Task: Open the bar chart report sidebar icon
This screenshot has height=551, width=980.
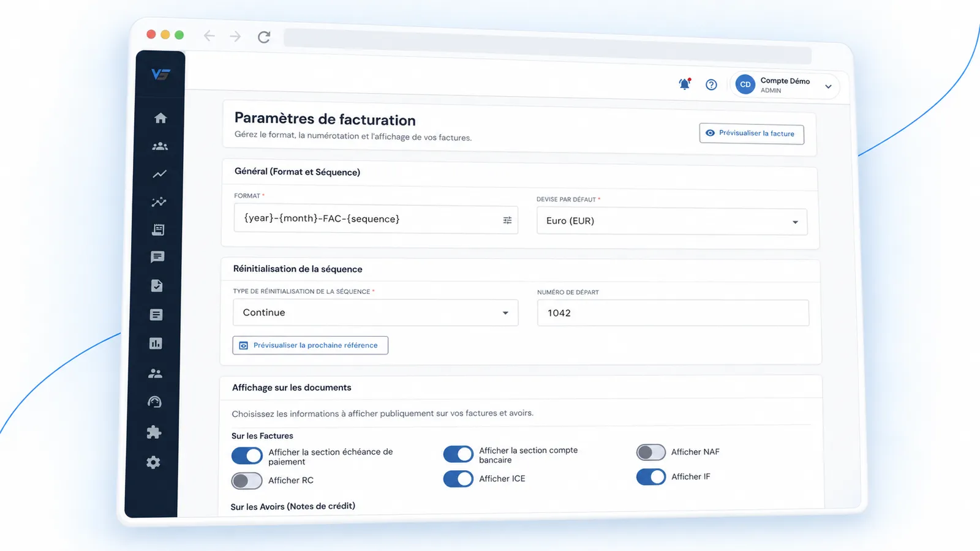Action: 156,343
